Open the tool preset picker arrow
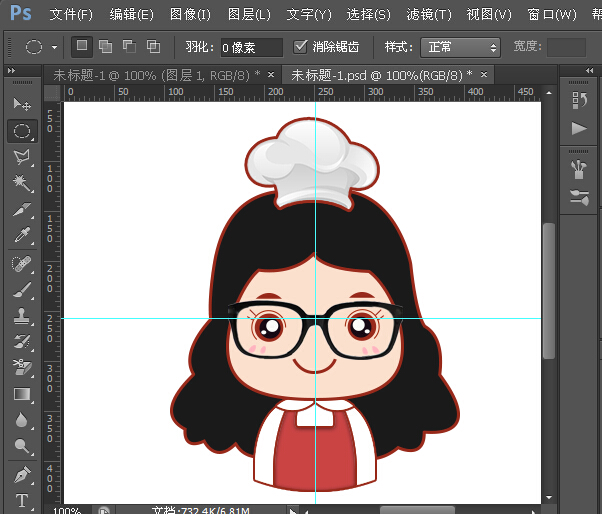The width and height of the screenshot is (602, 514). (x=54, y=47)
